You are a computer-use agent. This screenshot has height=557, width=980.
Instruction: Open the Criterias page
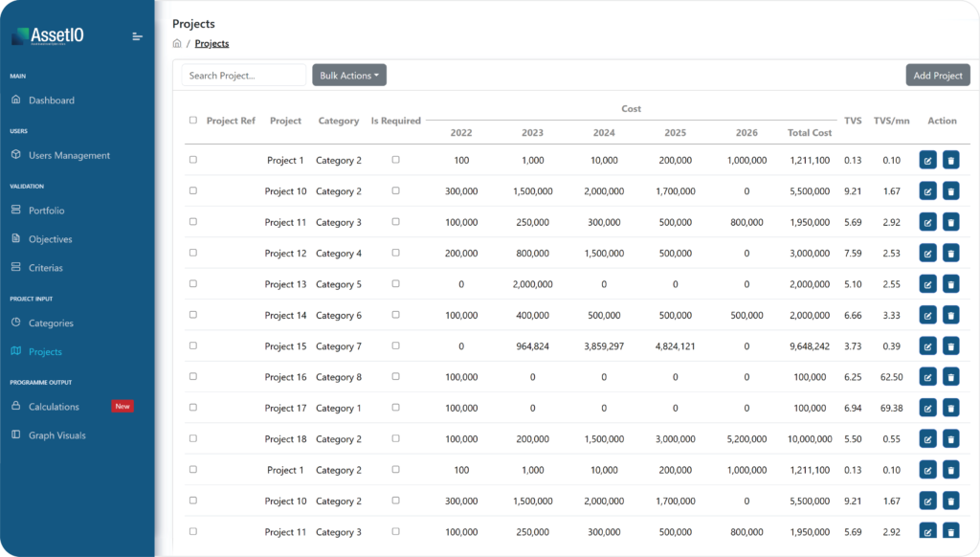pyautogui.click(x=46, y=268)
